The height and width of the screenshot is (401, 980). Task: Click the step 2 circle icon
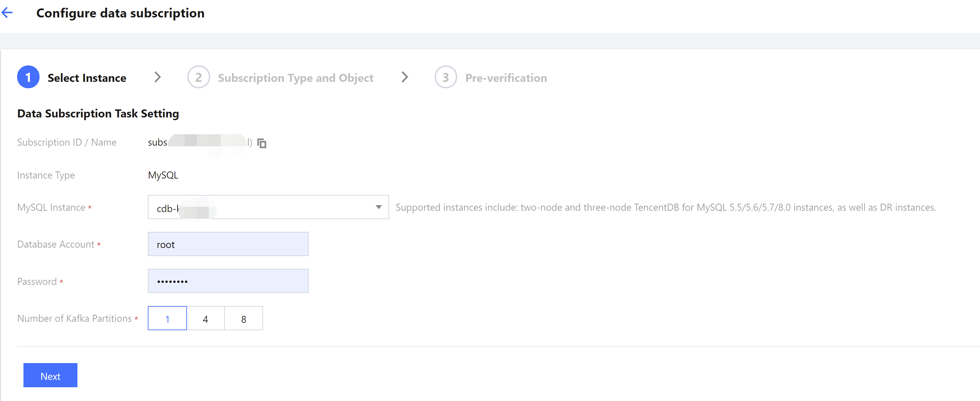pos(198,77)
